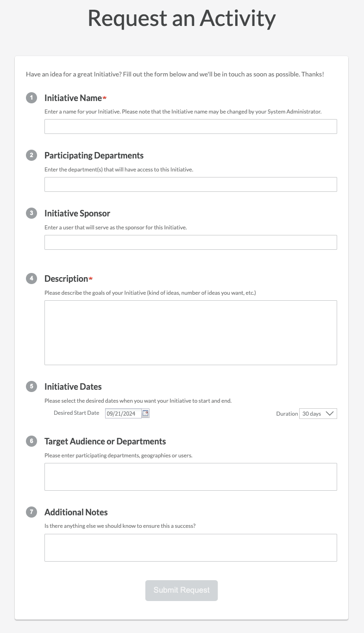Focus the Initiative Name text field

191,127
